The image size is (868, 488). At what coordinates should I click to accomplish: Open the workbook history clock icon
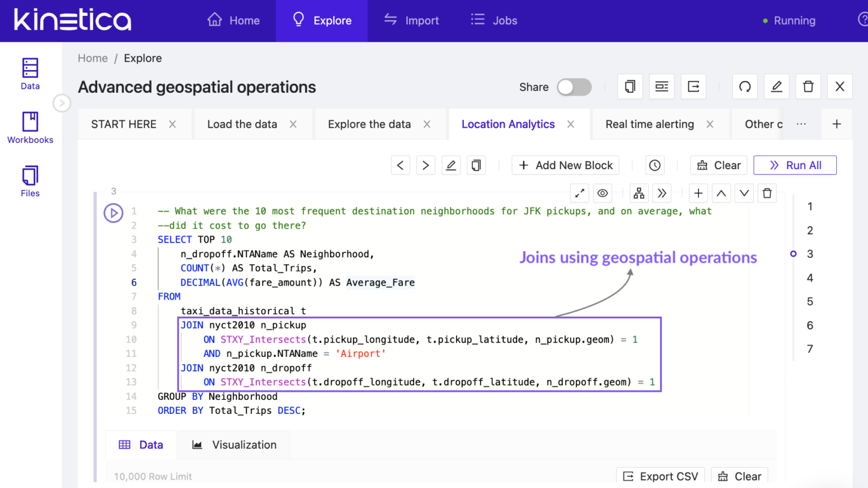pyautogui.click(x=654, y=165)
